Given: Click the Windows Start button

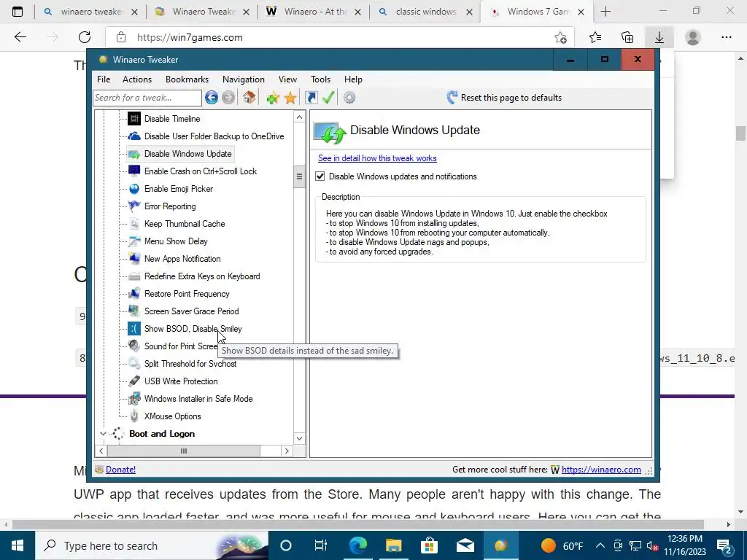Looking at the screenshot, I should [18, 545].
